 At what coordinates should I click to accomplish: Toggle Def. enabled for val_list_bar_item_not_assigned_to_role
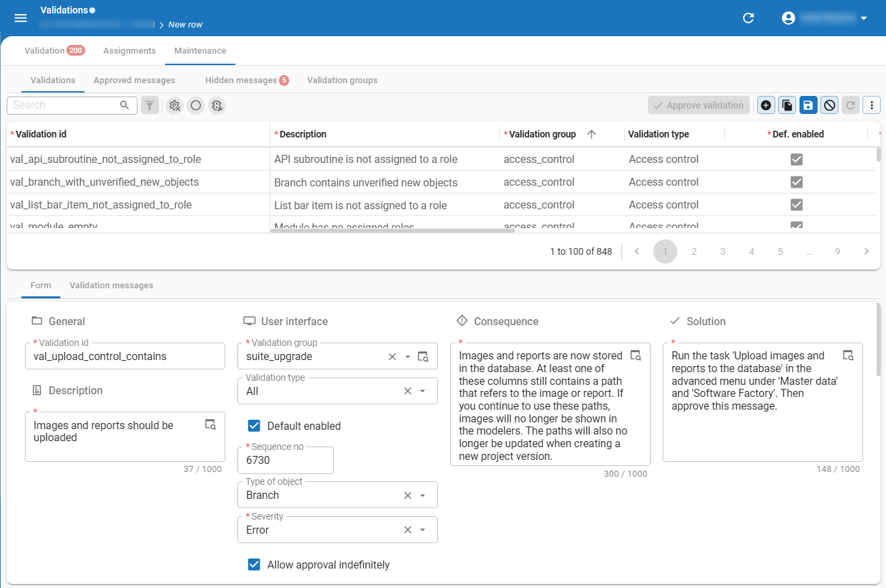[x=797, y=205]
